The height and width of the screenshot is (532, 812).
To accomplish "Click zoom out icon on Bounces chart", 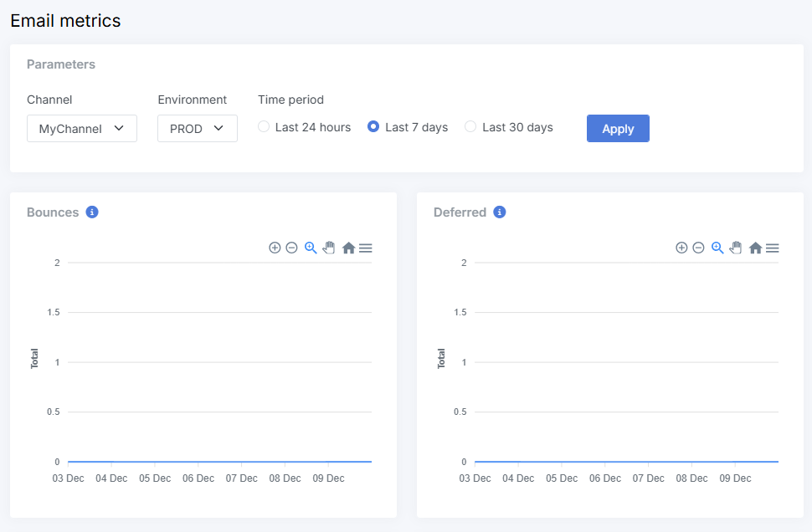I will 291,248.
